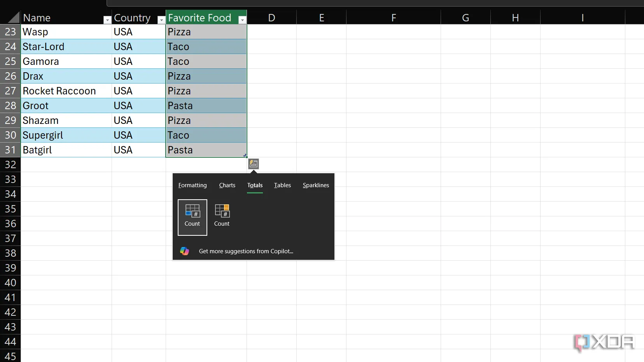Open the Name column filter dropdown
644x362 pixels.
(107, 20)
